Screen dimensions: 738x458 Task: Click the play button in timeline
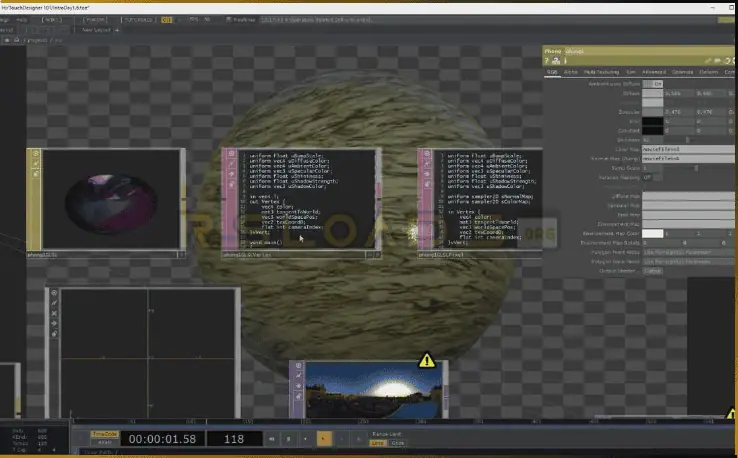click(323, 438)
